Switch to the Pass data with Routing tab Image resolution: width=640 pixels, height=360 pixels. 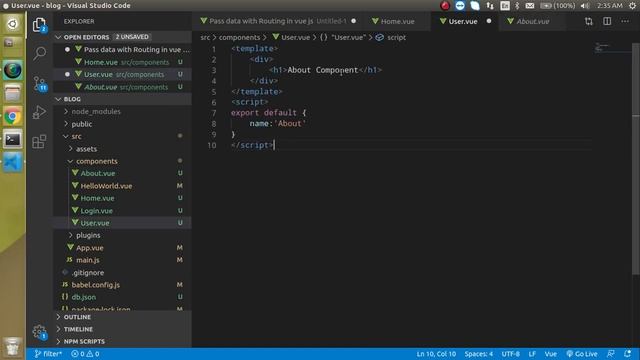[278, 21]
